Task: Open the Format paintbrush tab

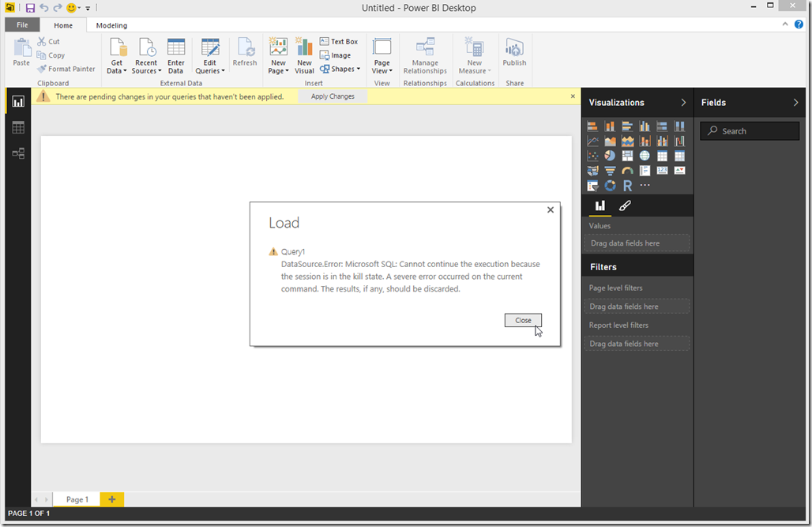Action: pos(625,205)
